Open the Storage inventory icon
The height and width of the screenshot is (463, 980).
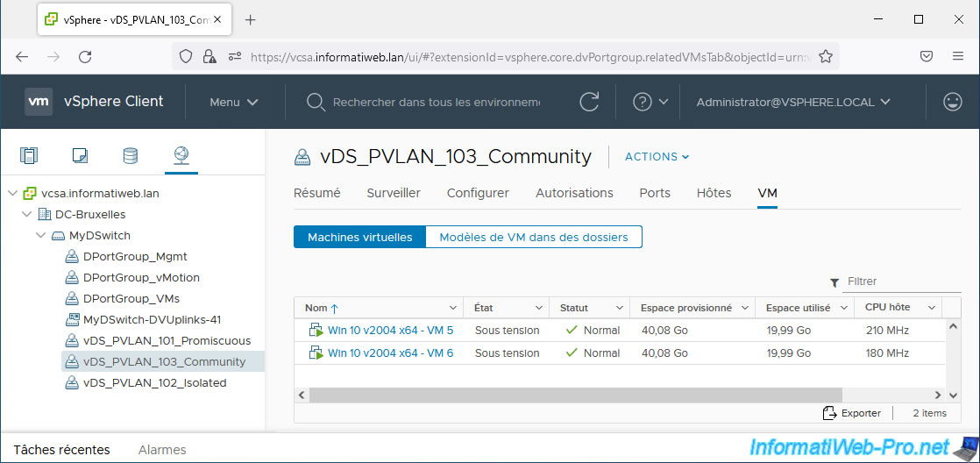point(131,155)
